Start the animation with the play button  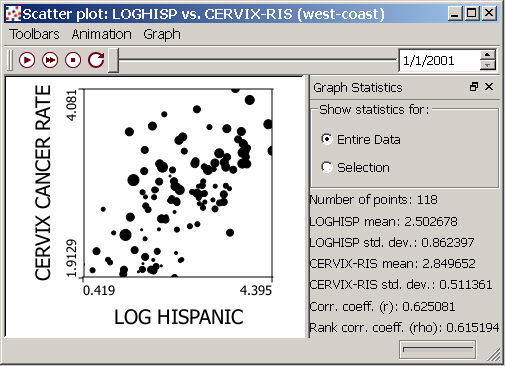pyautogui.click(x=27, y=60)
